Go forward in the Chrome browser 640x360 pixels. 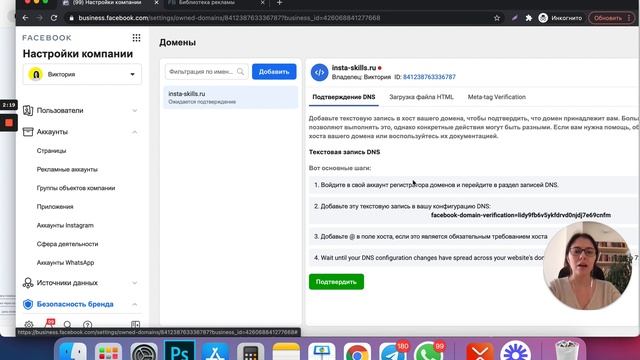coord(40,18)
